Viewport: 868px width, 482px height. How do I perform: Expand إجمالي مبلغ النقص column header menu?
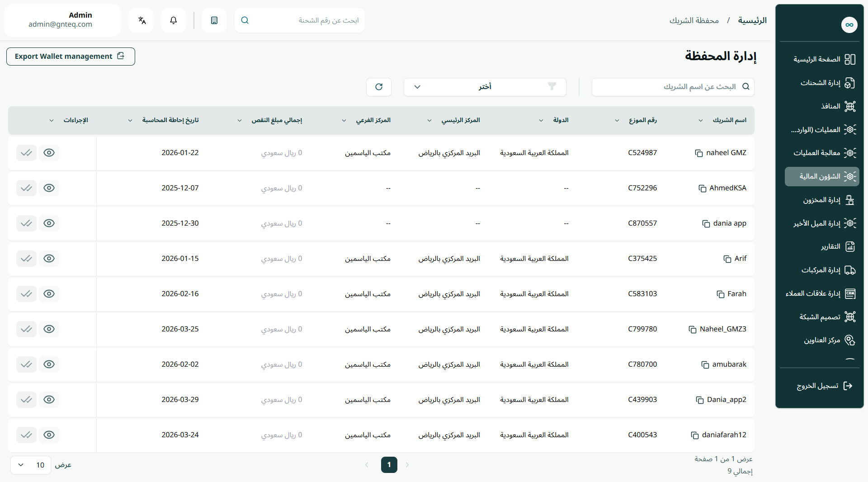pyautogui.click(x=240, y=121)
